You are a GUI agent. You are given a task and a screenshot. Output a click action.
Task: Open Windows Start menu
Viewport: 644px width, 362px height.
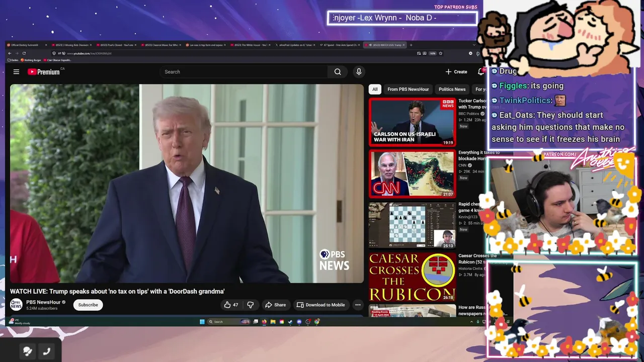click(x=202, y=322)
